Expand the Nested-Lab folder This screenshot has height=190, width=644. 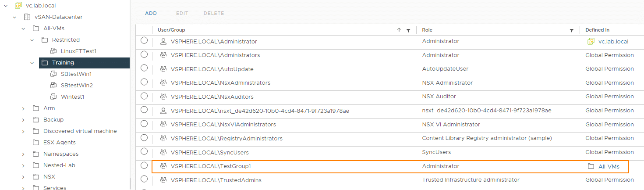point(23,165)
